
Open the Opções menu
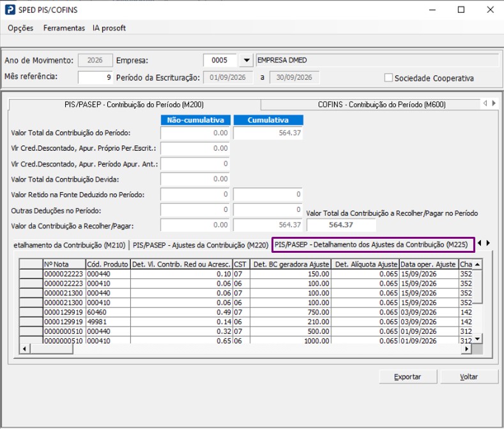(20, 28)
